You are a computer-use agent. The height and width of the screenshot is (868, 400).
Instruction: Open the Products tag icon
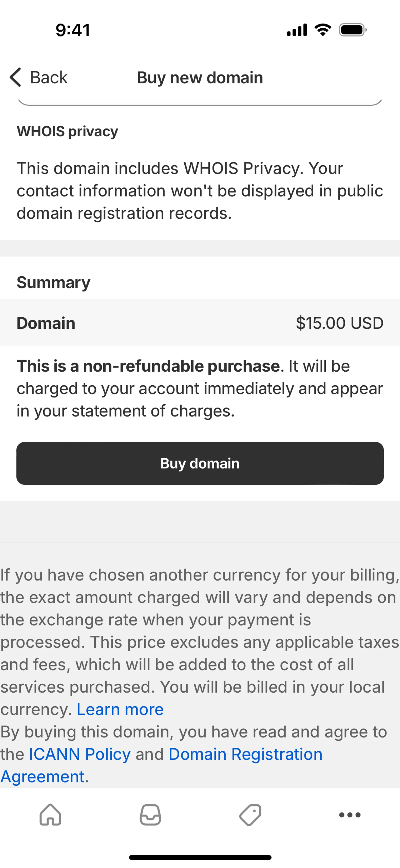250,815
